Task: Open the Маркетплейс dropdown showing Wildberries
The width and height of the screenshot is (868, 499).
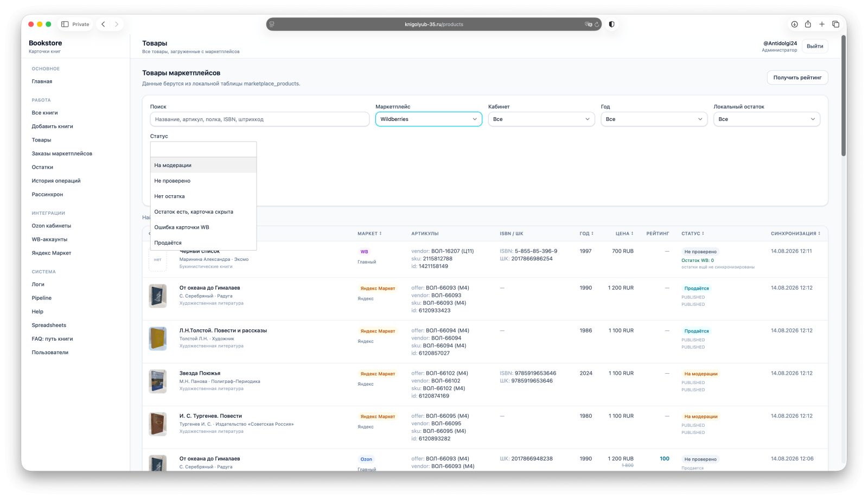Action: click(429, 119)
